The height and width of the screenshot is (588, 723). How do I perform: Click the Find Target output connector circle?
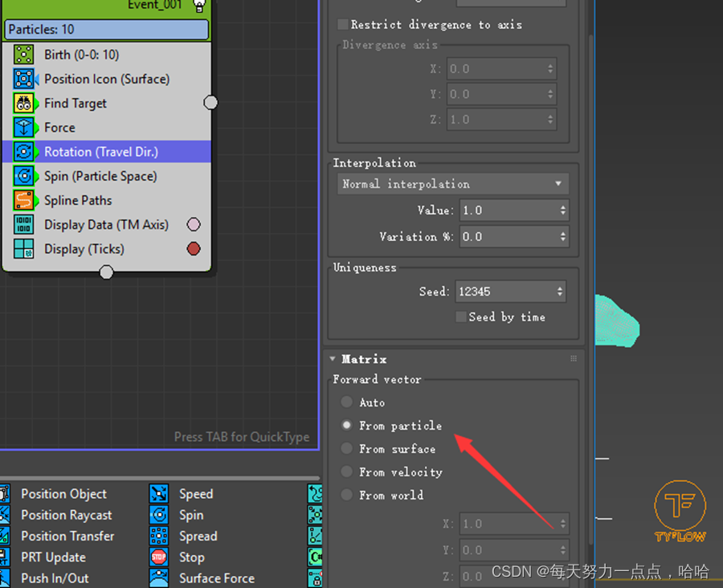(210, 102)
